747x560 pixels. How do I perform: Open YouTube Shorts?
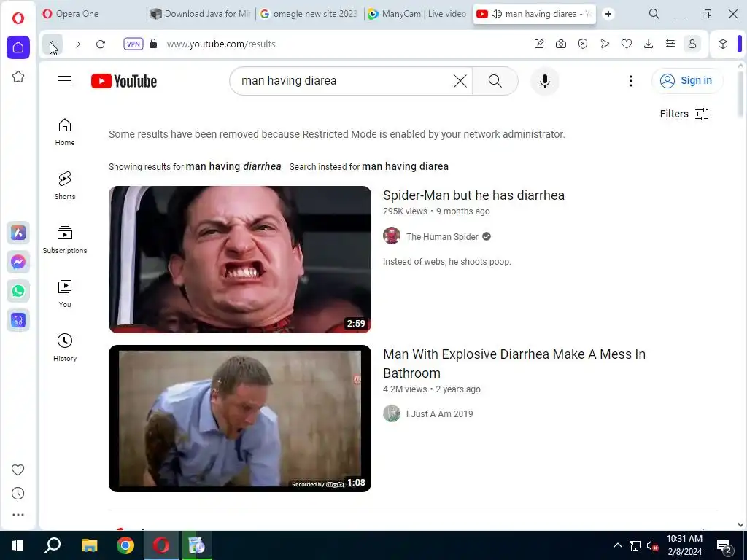click(x=65, y=186)
